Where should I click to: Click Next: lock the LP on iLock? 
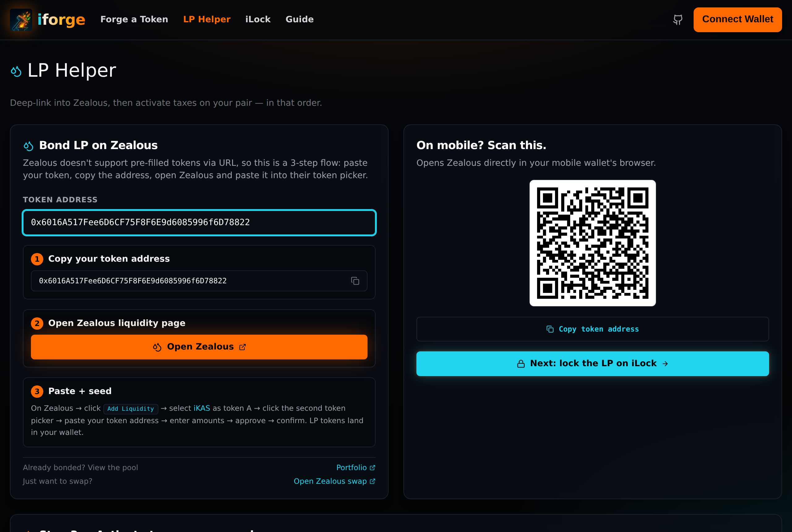point(592,364)
